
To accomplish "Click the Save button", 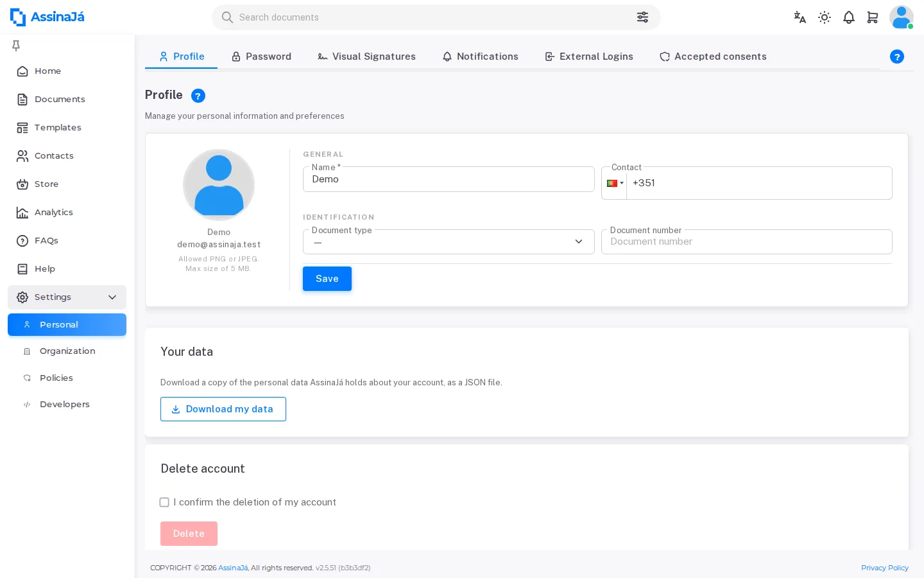I will (x=327, y=279).
